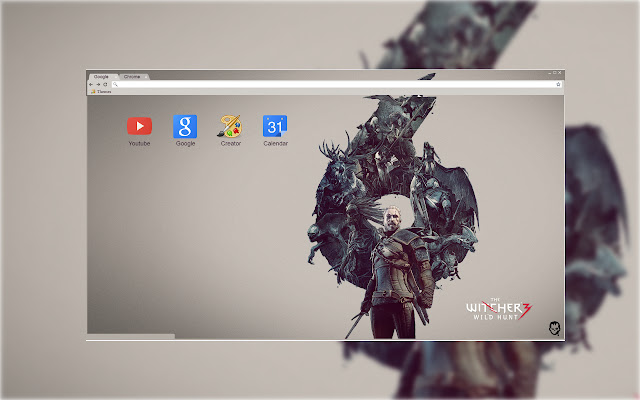Click the Calendar label text
Screen dimensions: 640x400
point(276,144)
